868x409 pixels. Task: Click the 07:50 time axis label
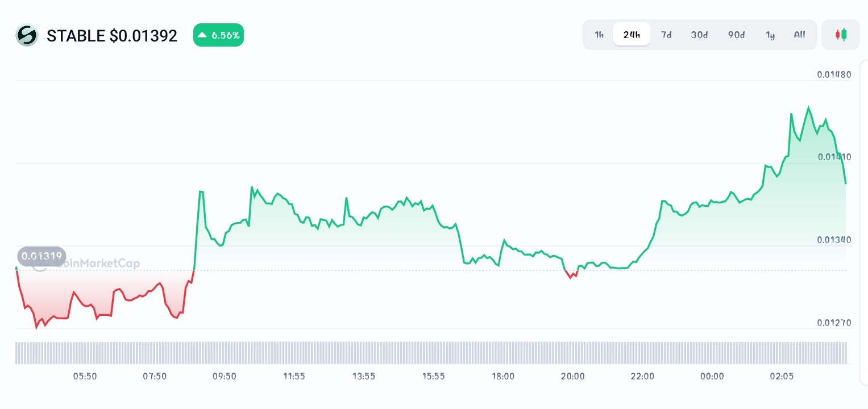[x=155, y=376]
